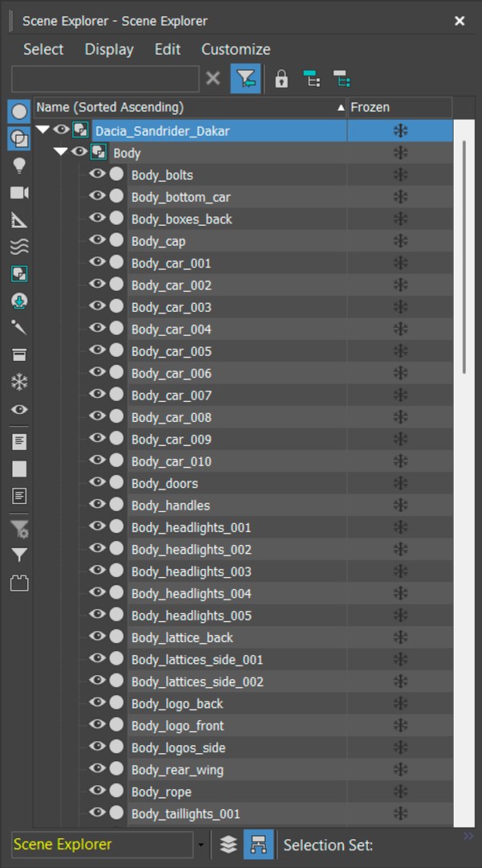
Task: Toggle Display Cameras filter icon
Action: tap(19, 193)
